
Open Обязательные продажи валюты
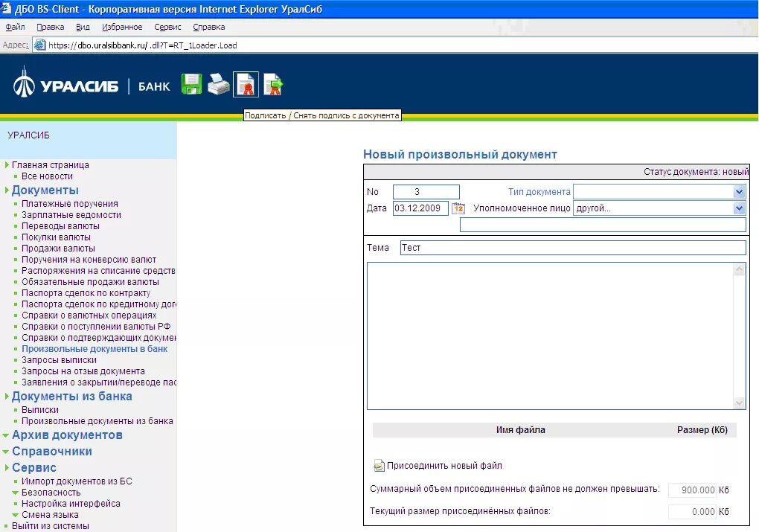[x=90, y=282]
